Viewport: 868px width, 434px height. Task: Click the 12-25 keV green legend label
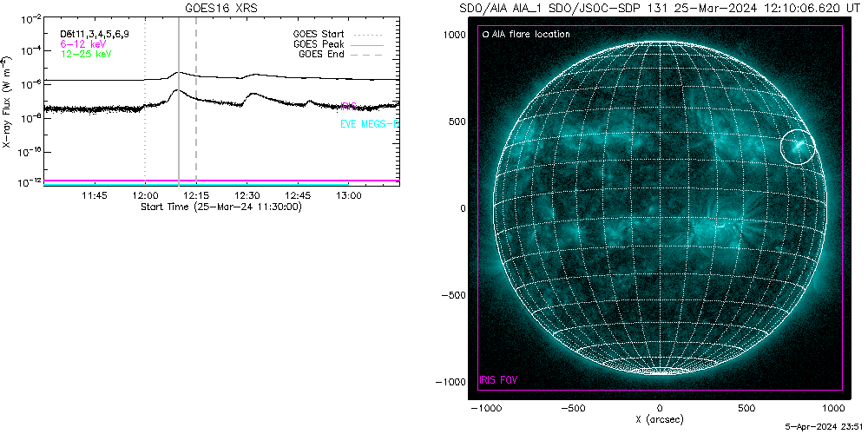point(86,54)
